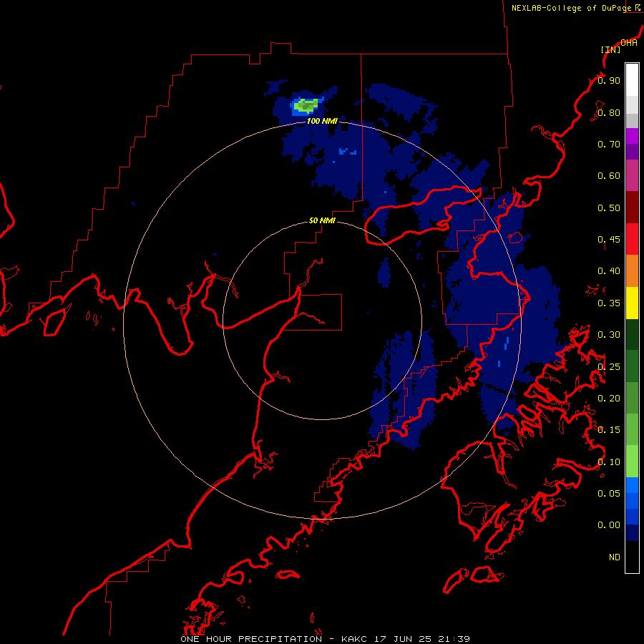Click the [IN] units label

point(610,49)
